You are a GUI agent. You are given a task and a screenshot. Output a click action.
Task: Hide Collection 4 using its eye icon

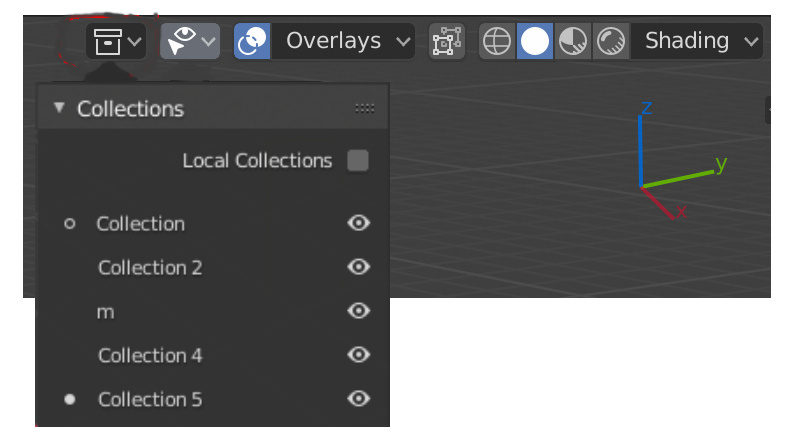click(358, 355)
